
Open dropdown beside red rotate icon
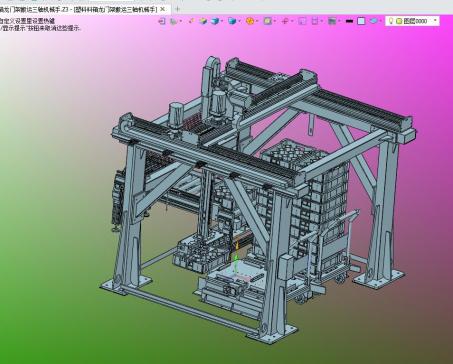(x=292, y=21)
